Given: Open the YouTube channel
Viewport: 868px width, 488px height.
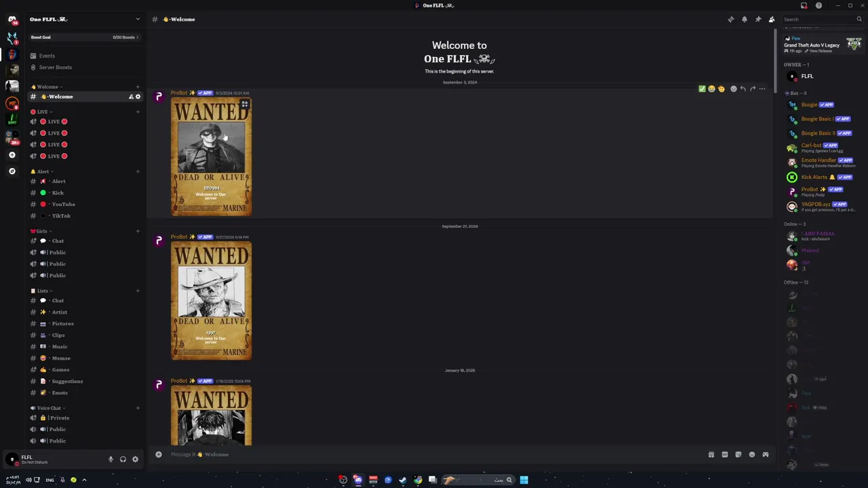Looking at the screenshot, I should click(x=85, y=204).
